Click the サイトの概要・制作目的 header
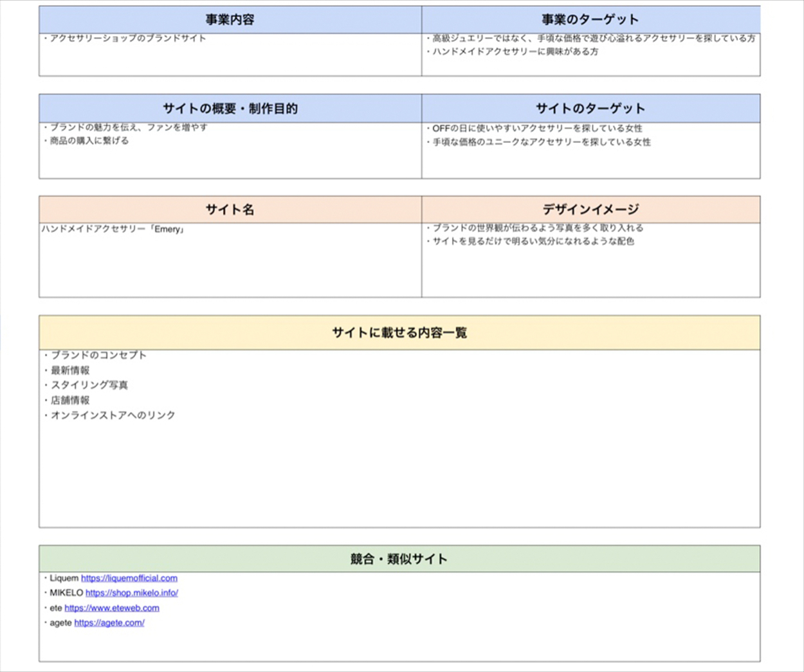The width and height of the screenshot is (804, 672). pos(230,109)
